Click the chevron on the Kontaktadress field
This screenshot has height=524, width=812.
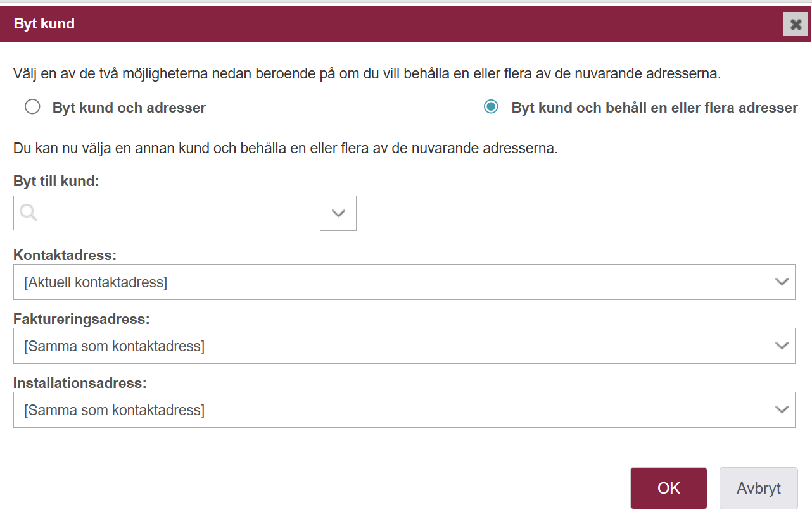(782, 282)
